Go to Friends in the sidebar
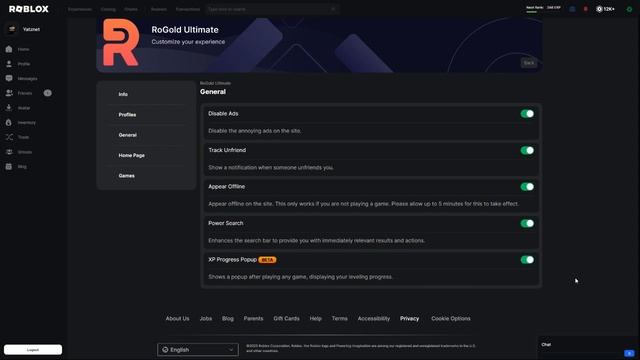The height and width of the screenshot is (360, 640). tap(24, 93)
